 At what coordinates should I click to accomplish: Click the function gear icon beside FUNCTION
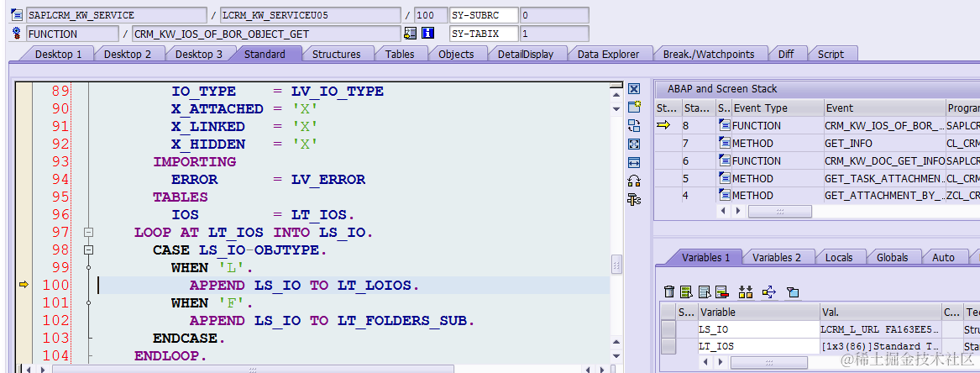[x=18, y=33]
